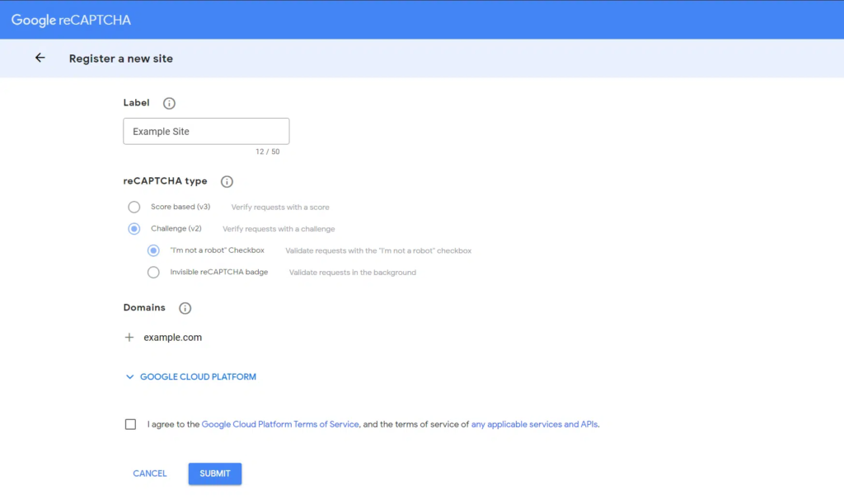This screenshot has width=844, height=504.
Task: Select Invisible reCAPTCHA badge option
Action: pos(153,273)
